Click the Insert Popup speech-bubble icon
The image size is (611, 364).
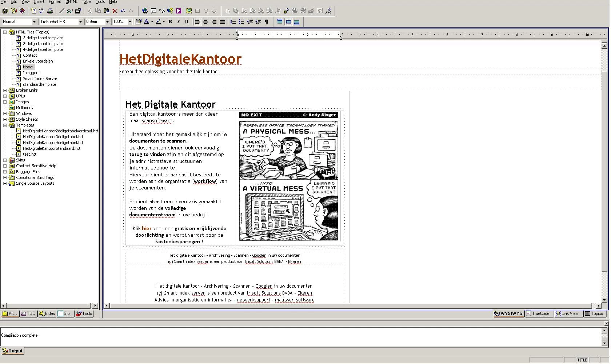point(153,11)
